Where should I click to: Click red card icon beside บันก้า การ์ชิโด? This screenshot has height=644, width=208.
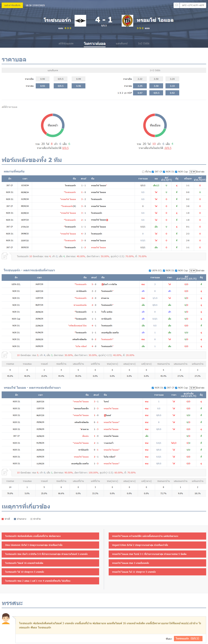pyautogui.click(x=102, y=284)
